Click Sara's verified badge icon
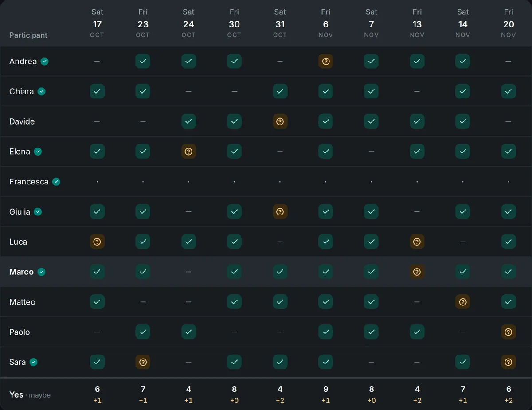Viewport: 532px width, 410px height. tap(34, 362)
